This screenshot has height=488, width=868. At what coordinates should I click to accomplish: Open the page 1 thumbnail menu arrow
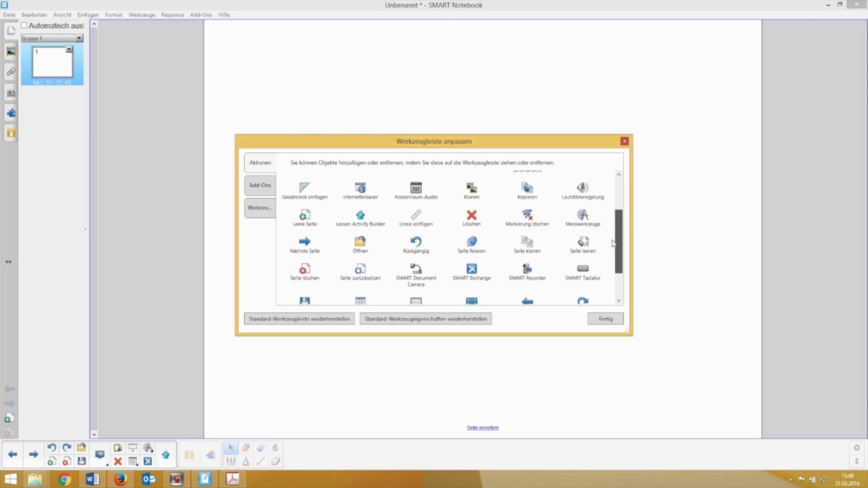[x=68, y=49]
